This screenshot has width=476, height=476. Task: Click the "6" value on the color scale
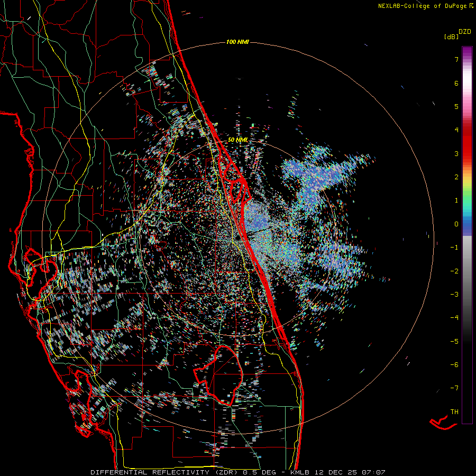click(456, 83)
